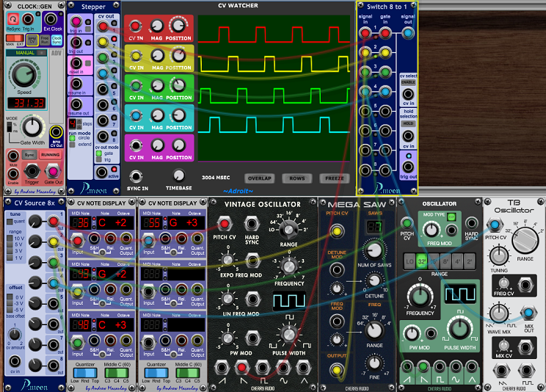
Task: Click the Speed knob on CLOCK::GEN
Action: [24, 75]
